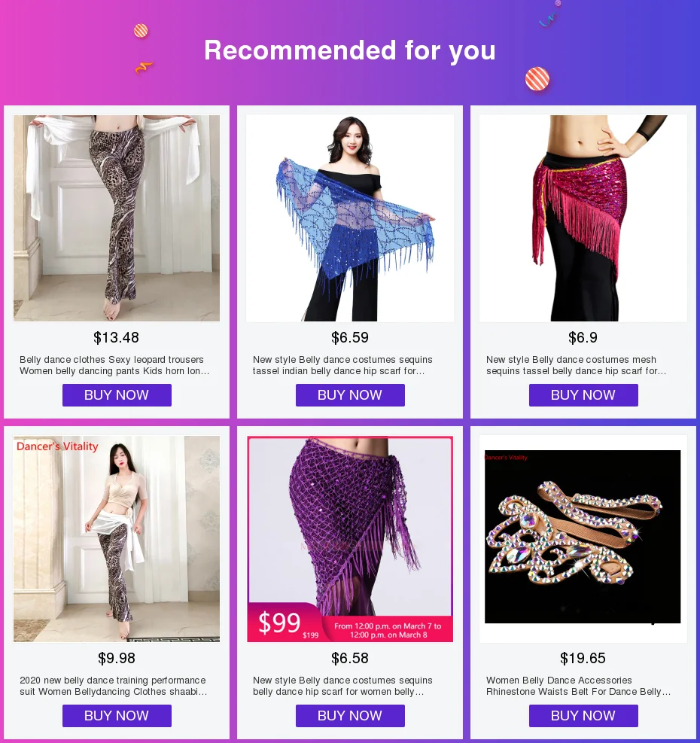Click the $99 promo banner on purple scarf
The width and height of the screenshot is (700, 743).
[x=350, y=623]
